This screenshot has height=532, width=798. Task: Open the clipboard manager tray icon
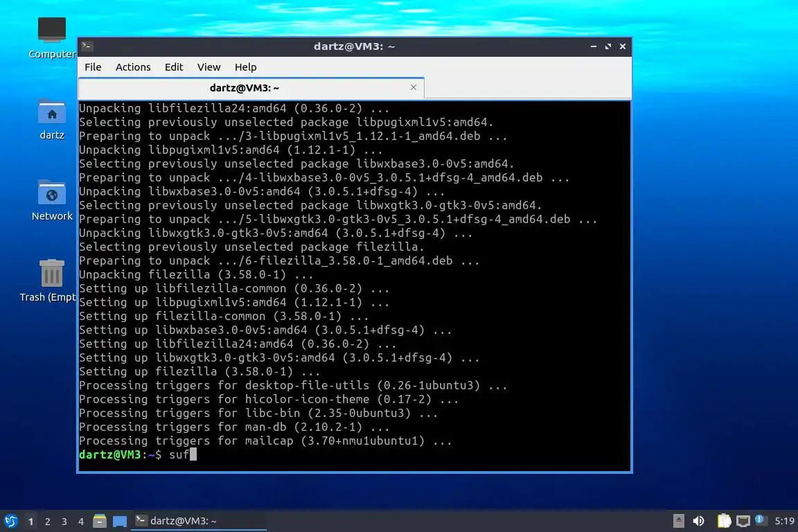[724, 521]
